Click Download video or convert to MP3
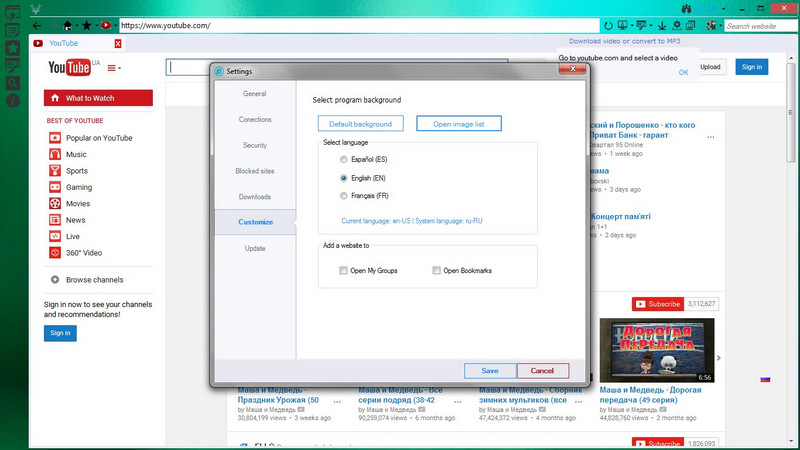This screenshot has width=800, height=450. pyautogui.click(x=624, y=41)
